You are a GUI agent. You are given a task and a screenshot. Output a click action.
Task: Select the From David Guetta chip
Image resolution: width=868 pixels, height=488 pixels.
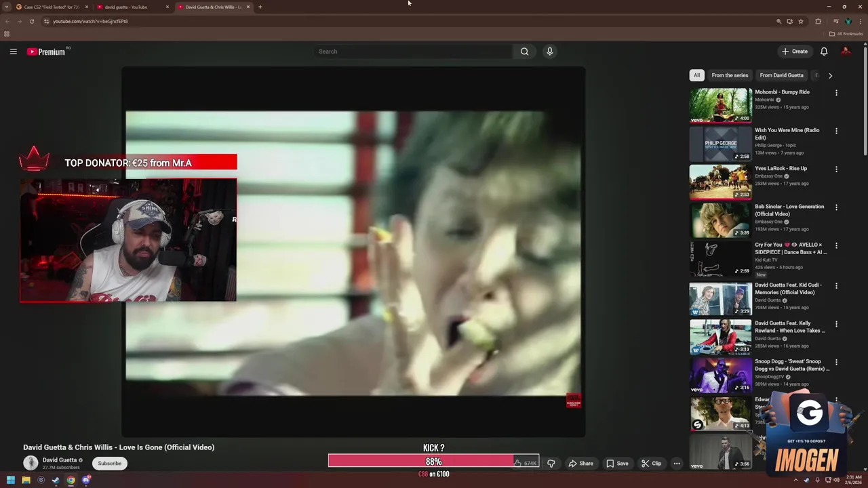(x=781, y=75)
